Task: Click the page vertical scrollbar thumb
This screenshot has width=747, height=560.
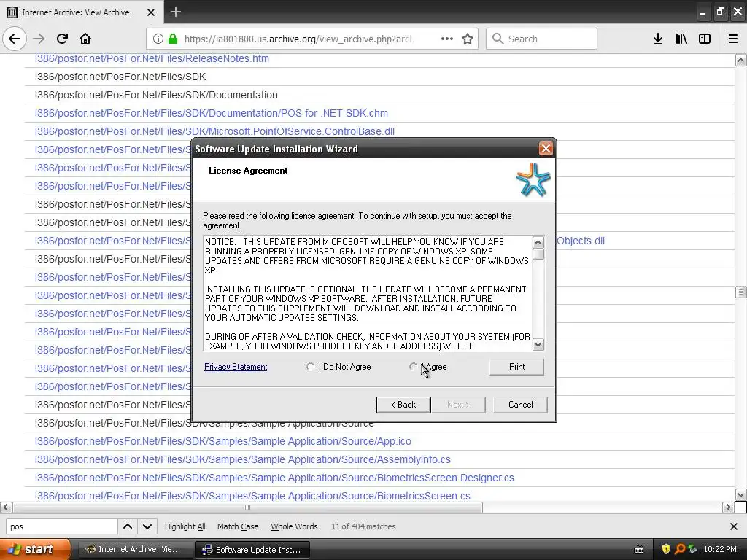Action: (x=740, y=292)
